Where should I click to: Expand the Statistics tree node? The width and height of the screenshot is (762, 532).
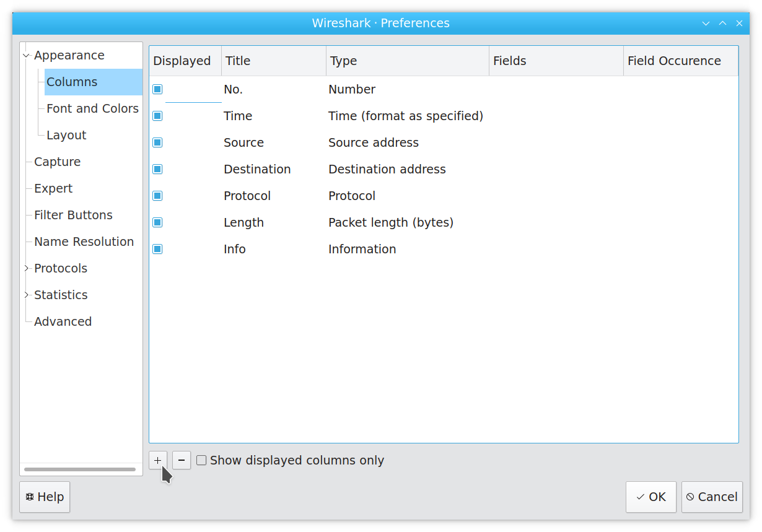click(26, 295)
